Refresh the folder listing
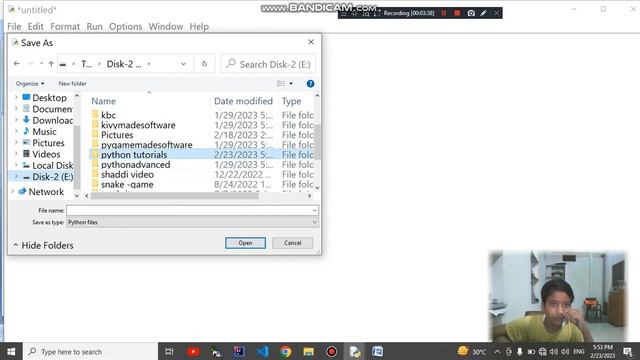This screenshot has width=640, height=360. [x=204, y=64]
